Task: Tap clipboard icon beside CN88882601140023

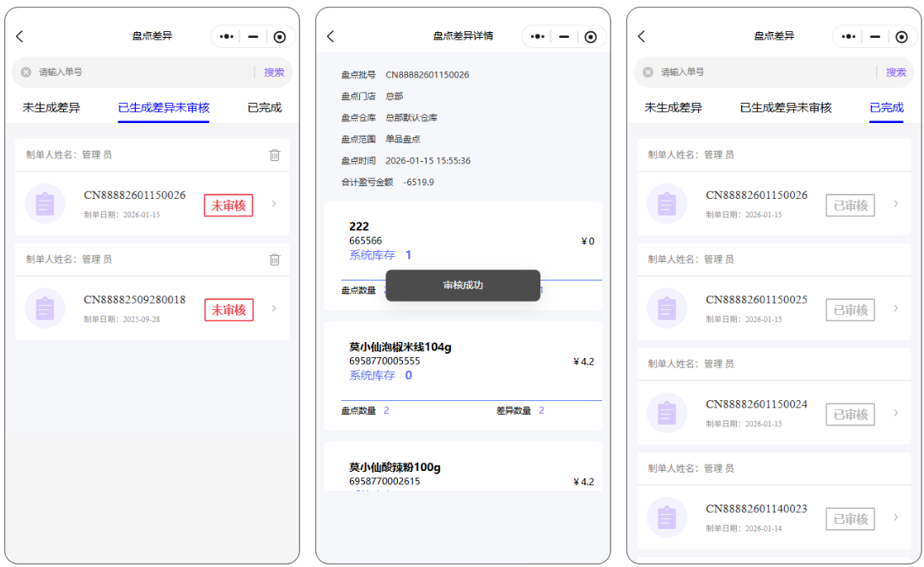Action: point(667,517)
